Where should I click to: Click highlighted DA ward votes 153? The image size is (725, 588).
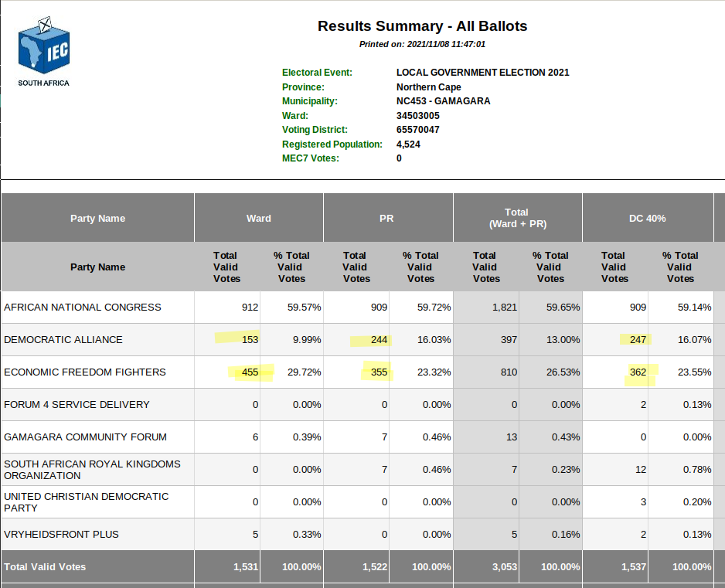[x=250, y=339]
